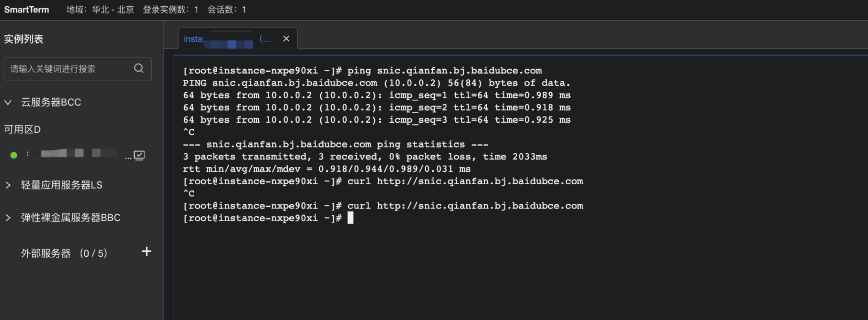
Task: Click the 弹性裸金属服务器BBC group label
Action: click(70, 218)
